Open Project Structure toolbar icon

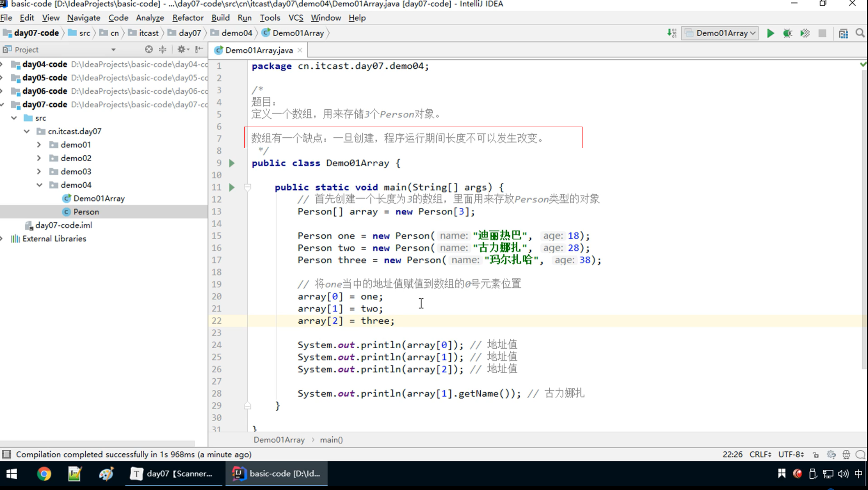click(x=843, y=33)
